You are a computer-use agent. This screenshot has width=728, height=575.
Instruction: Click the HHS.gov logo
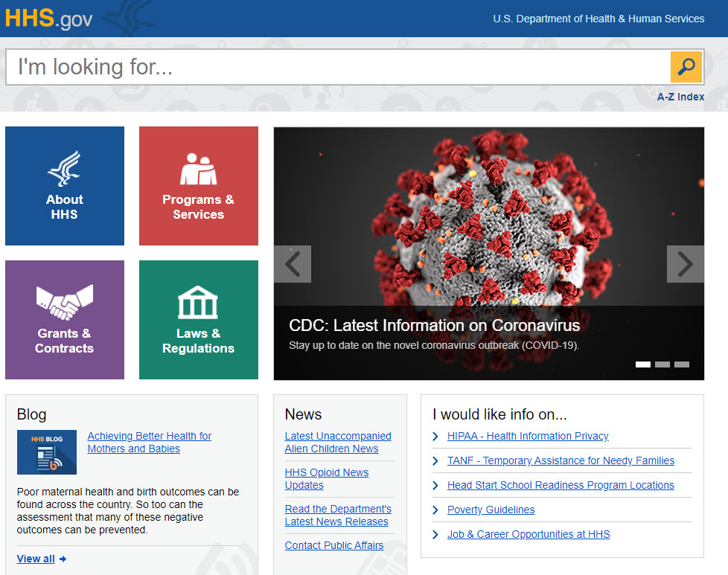(49, 19)
